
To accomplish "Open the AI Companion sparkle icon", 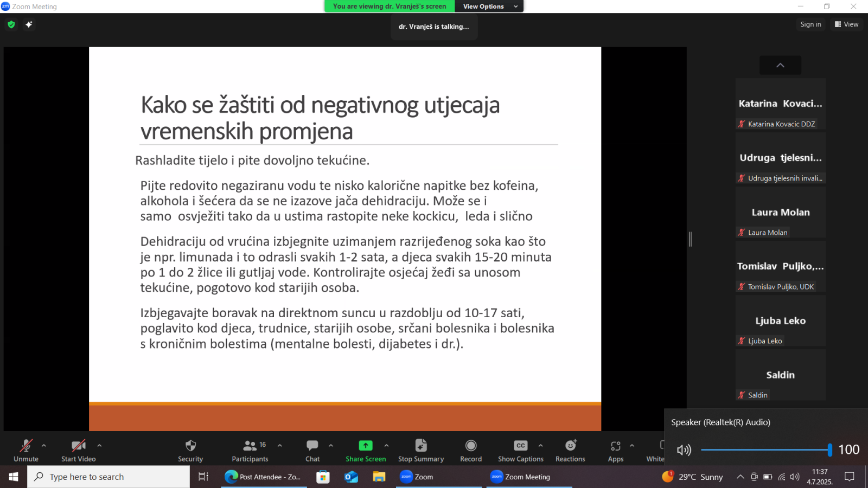I will pos(29,24).
